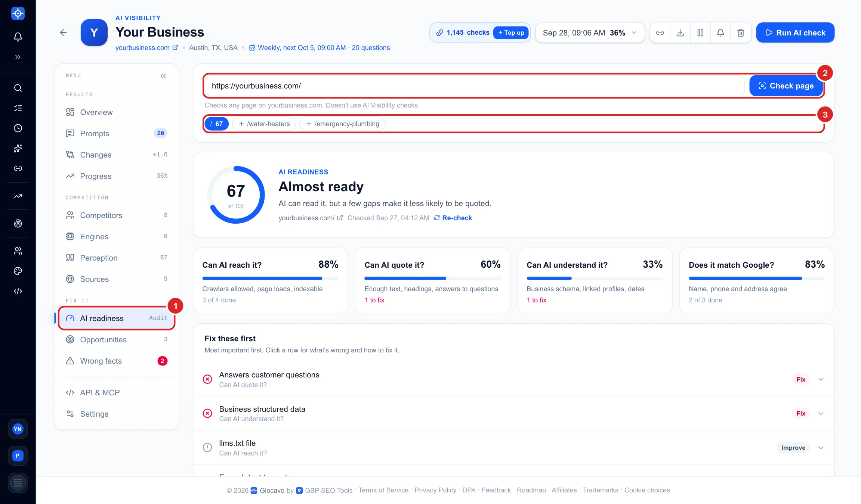
Task: Expand the left sidebar with double chevron
Action: (x=18, y=57)
